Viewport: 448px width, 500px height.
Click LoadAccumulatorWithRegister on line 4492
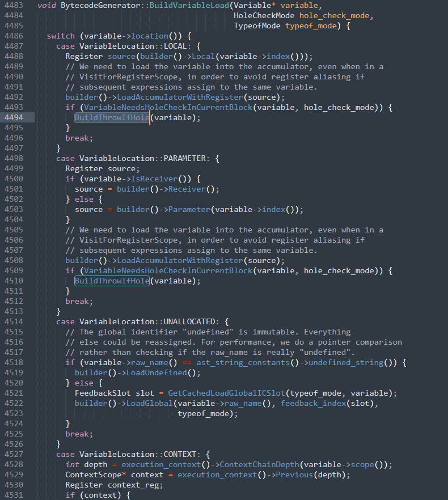pyautogui.click(x=180, y=98)
